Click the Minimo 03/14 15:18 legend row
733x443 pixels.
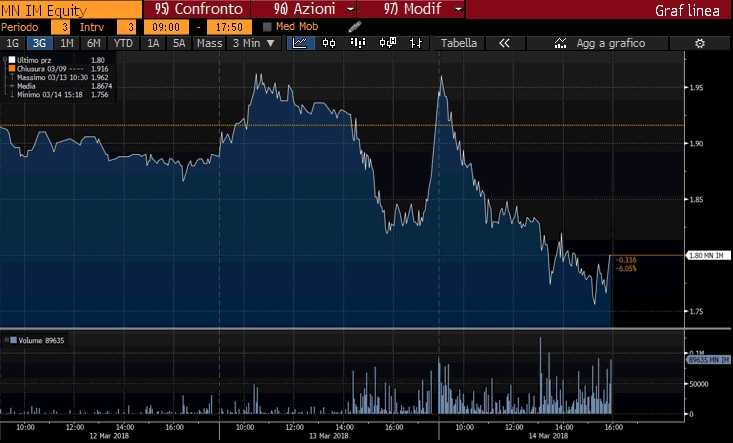click(63, 95)
